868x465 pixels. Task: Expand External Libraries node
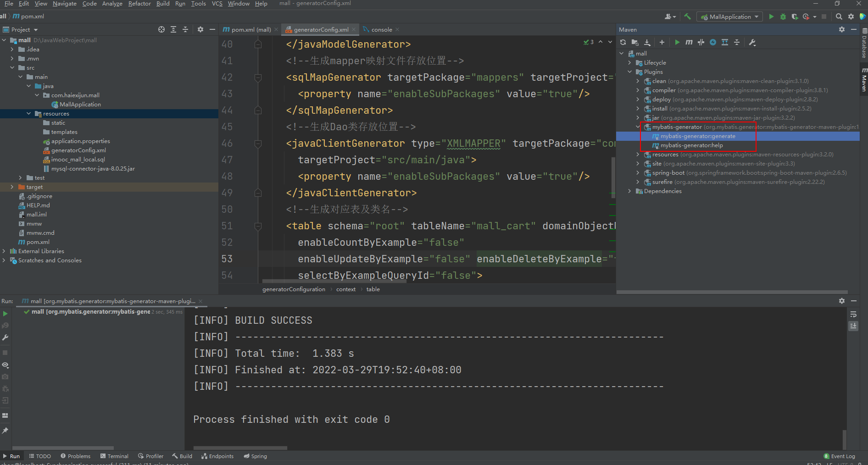click(4, 251)
